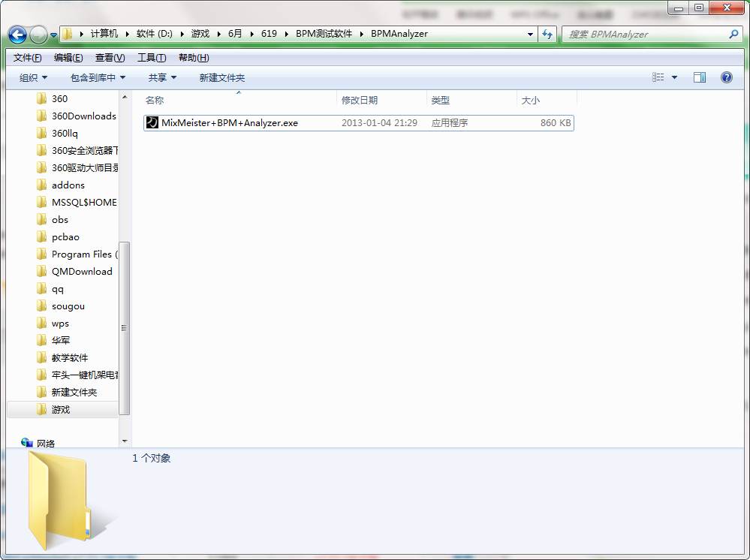This screenshot has height=560, width=750.
Task: Select the 360llq folder
Action: (65, 133)
